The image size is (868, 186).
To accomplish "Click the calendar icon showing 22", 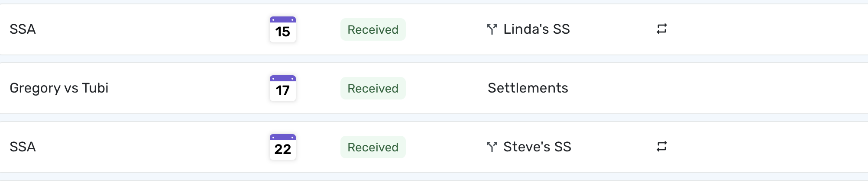I will pyautogui.click(x=282, y=147).
